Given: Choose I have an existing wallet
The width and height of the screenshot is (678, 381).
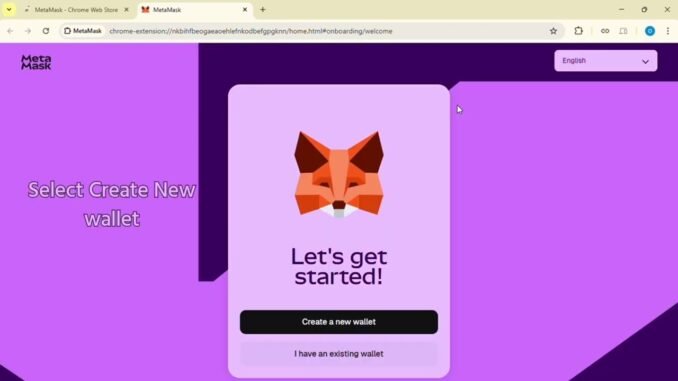Looking at the screenshot, I should point(339,354).
